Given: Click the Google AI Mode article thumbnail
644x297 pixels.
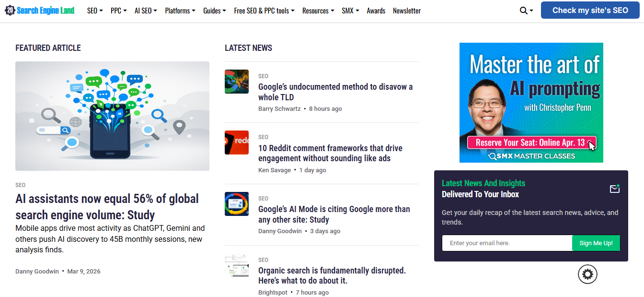Looking at the screenshot, I should (237, 204).
